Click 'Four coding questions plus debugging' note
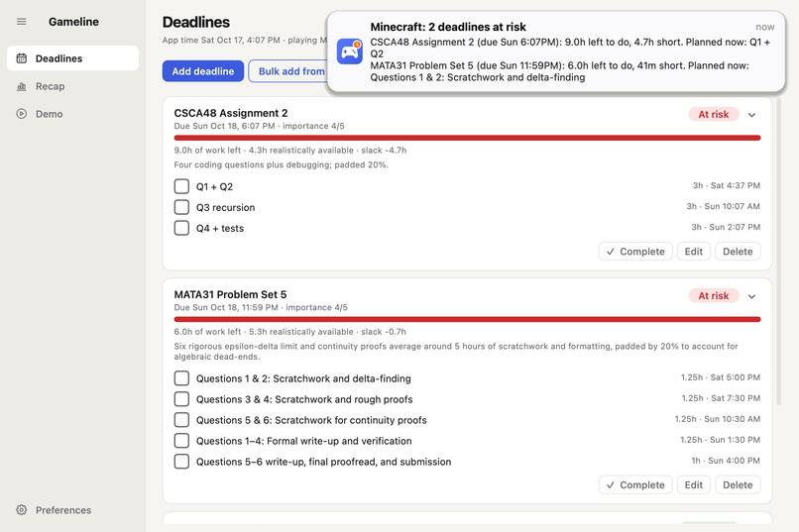 (282, 164)
